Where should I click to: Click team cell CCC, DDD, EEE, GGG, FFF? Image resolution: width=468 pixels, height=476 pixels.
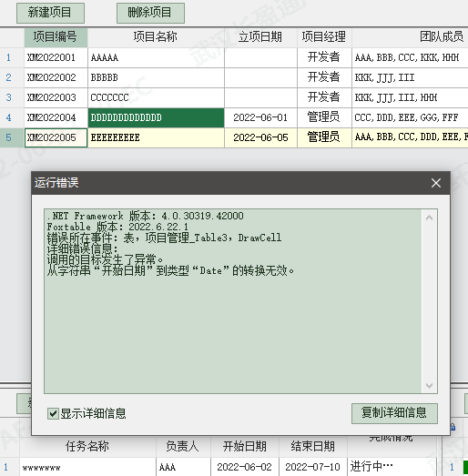(410, 117)
